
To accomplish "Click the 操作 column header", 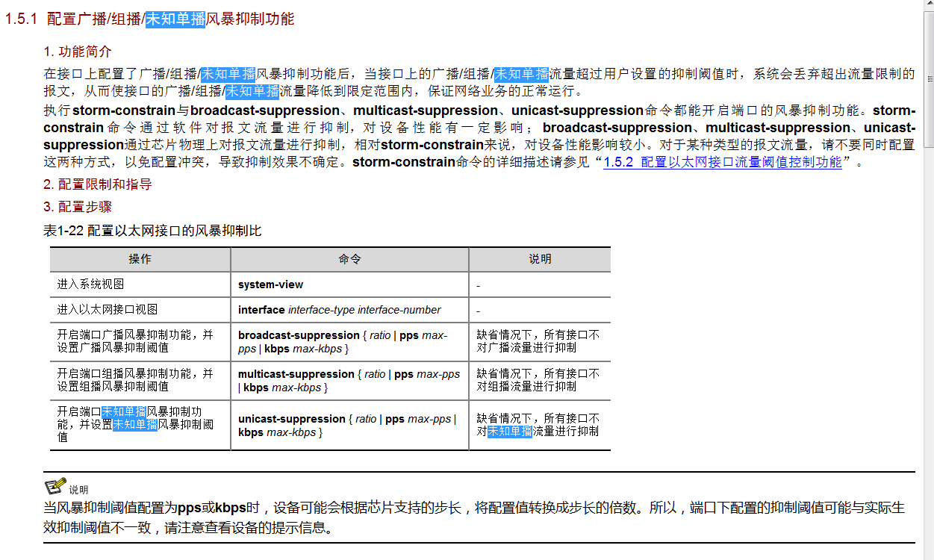I will pos(140,259).
